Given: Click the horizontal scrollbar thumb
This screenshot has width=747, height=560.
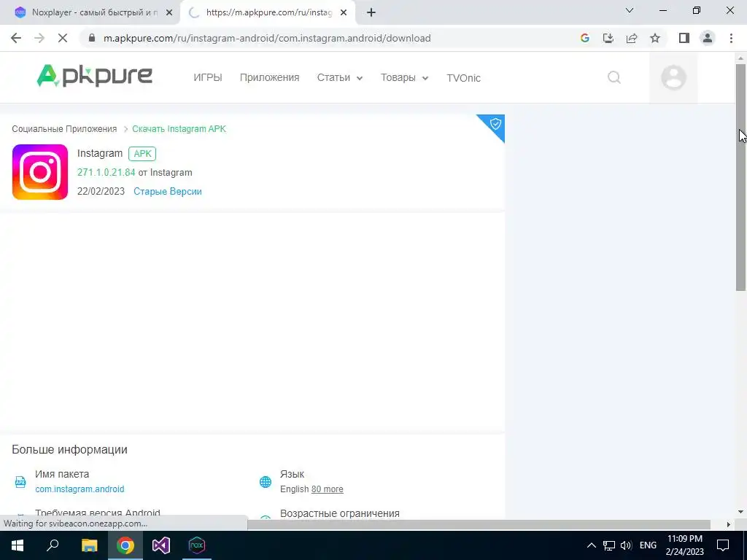Looking at the screenshot, I should (479, 524).
